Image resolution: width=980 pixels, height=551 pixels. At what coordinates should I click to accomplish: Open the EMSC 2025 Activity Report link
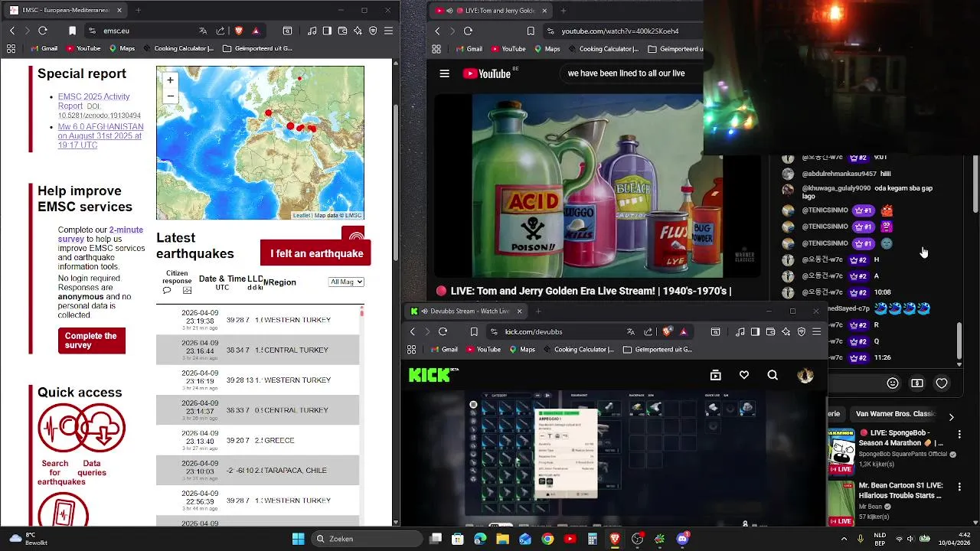tap(93, 101)
